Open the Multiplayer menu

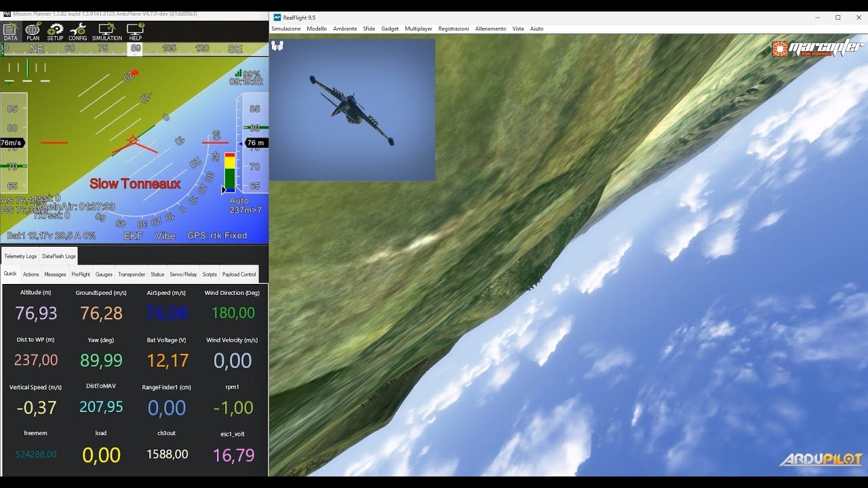[418, 28]
